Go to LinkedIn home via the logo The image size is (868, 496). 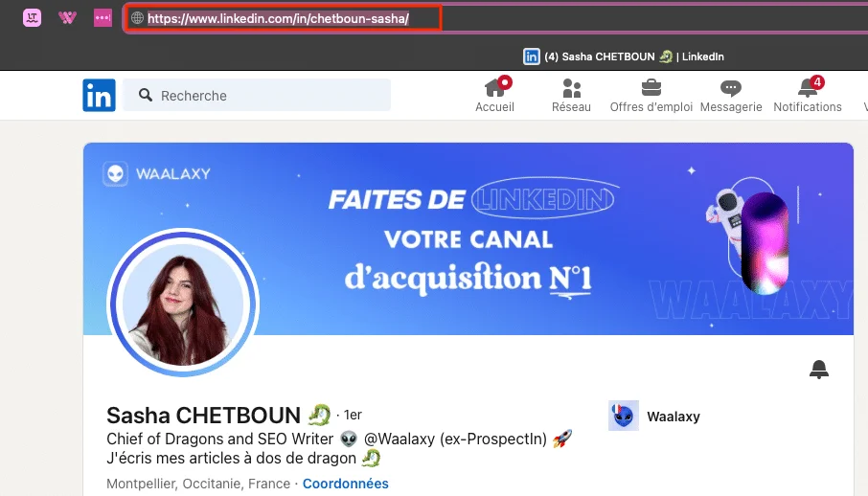click(x=99, y=95)
